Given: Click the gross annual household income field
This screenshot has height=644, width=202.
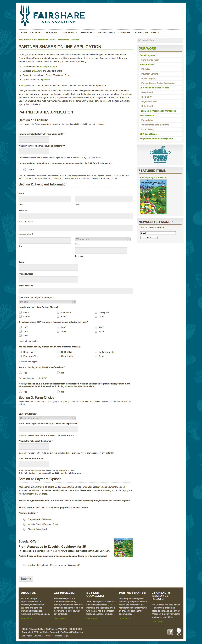Looking at the screenshot, I should click(x=34, y=151).
